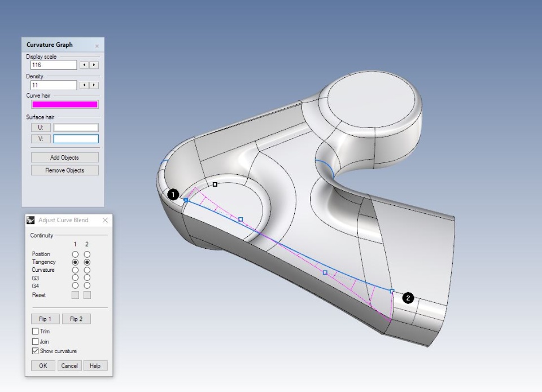The height and width of the screenshot is (392, 542).
Task: Toggle the Surface hair U button
Action: [x=41, y=127]
